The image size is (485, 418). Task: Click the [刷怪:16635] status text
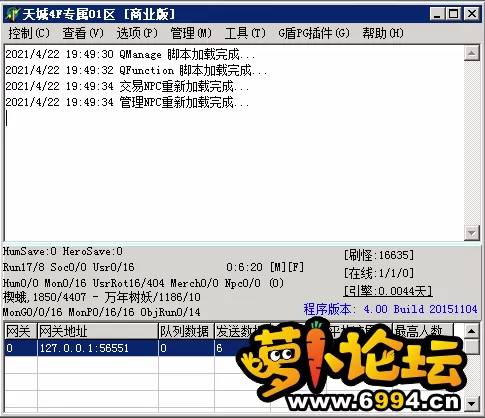(379, 255)
